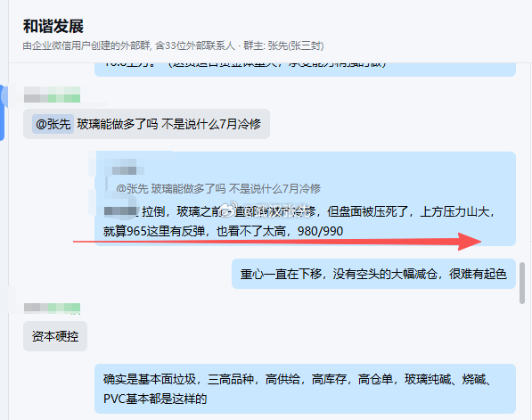The image size is (532, 420).
Task: Select the message 重心一直在下移
Action: (x=373, y=274)
